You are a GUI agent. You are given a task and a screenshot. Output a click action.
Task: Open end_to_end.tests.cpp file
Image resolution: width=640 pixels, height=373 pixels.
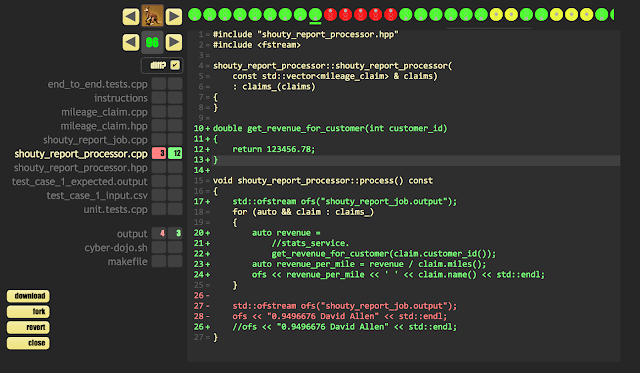click(97, 84)
